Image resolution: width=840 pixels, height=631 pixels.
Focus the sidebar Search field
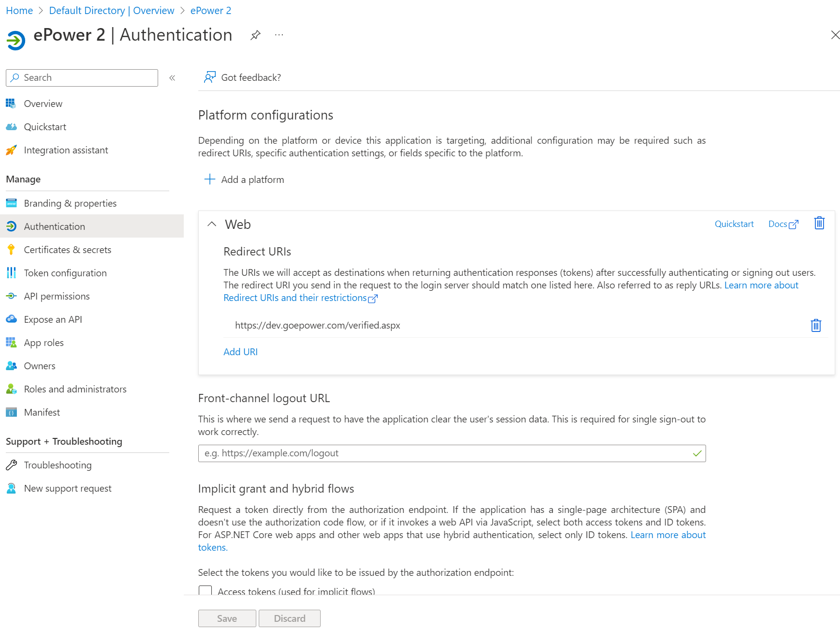pyautogui.click(x=82, y=78)
